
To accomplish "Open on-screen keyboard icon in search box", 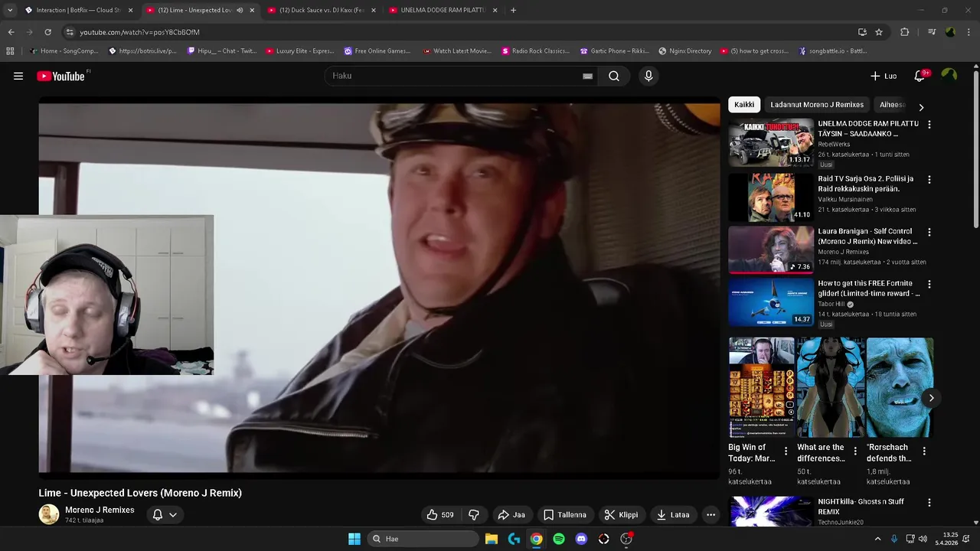I will coord(587,76).
